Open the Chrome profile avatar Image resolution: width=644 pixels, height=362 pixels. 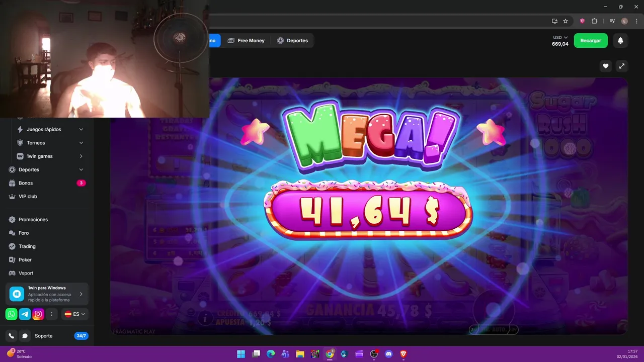624,21
